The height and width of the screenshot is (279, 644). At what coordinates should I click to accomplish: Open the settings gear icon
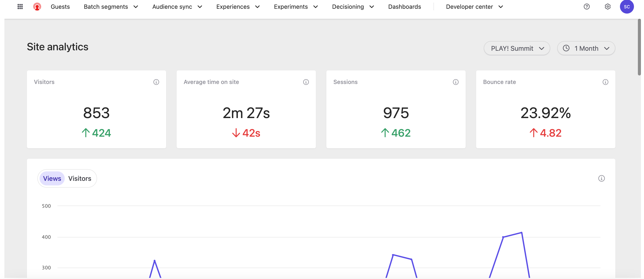607,7
